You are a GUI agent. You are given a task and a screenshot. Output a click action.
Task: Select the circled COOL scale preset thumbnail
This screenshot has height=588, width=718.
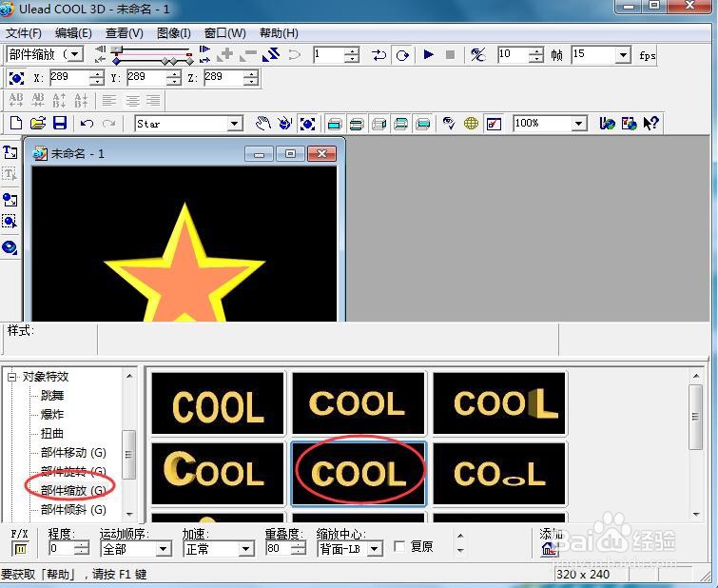tap(359, 473)
